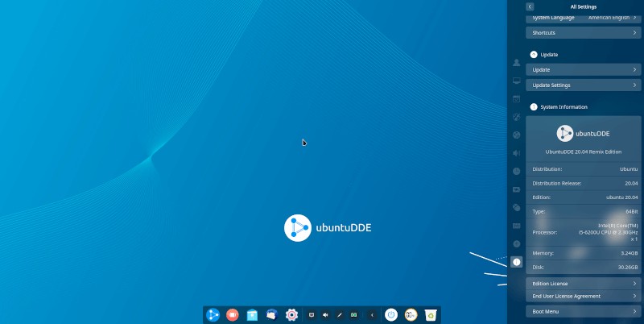Open System Language setting

(x=584, y=18)
